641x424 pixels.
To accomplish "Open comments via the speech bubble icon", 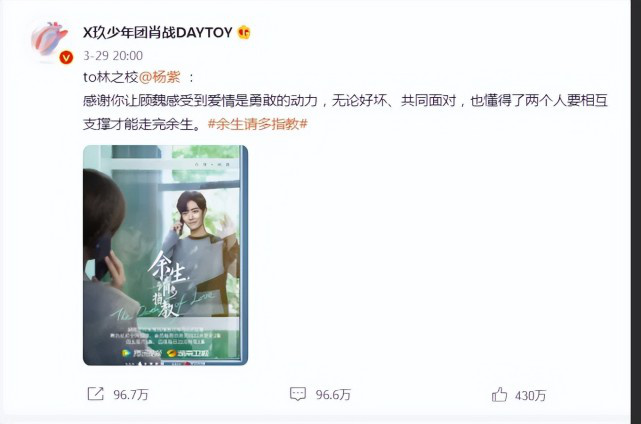I will 298,394.
